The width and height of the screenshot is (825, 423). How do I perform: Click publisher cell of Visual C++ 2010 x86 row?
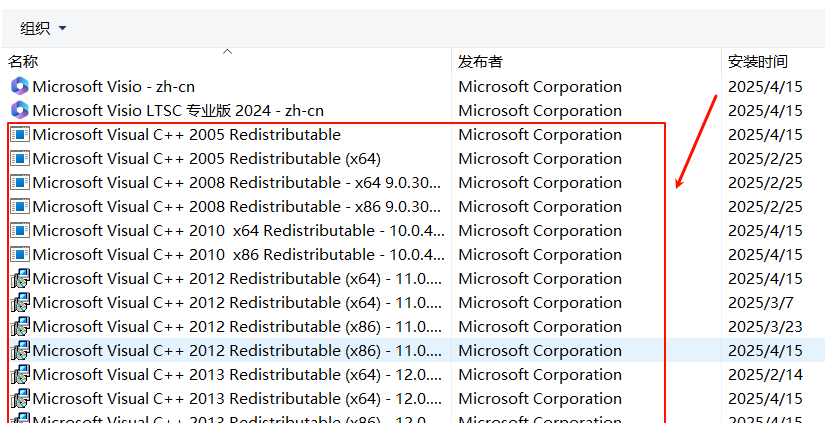[x=540, y=255]
